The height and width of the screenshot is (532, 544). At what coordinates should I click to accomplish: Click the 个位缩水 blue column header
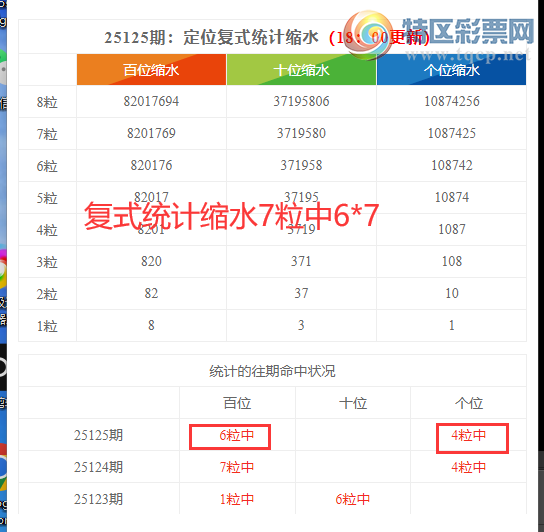click(451, 70)
